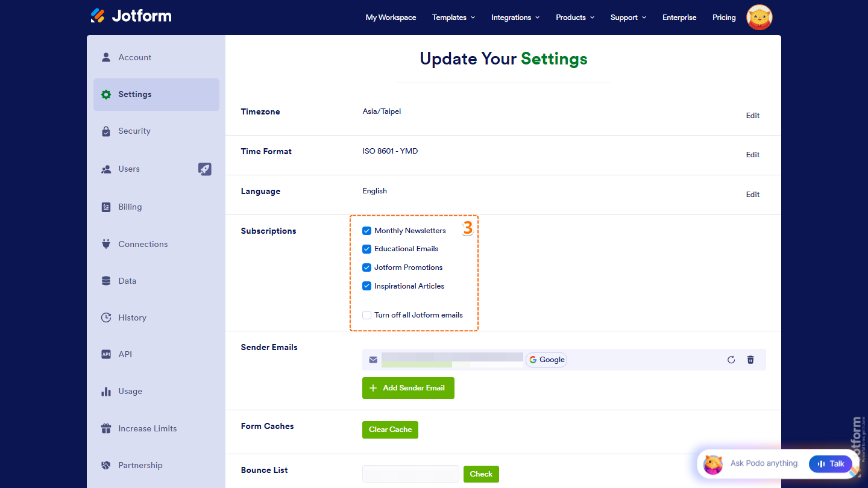
Task: Edit the Time Format setting
Action: [753, 155]
